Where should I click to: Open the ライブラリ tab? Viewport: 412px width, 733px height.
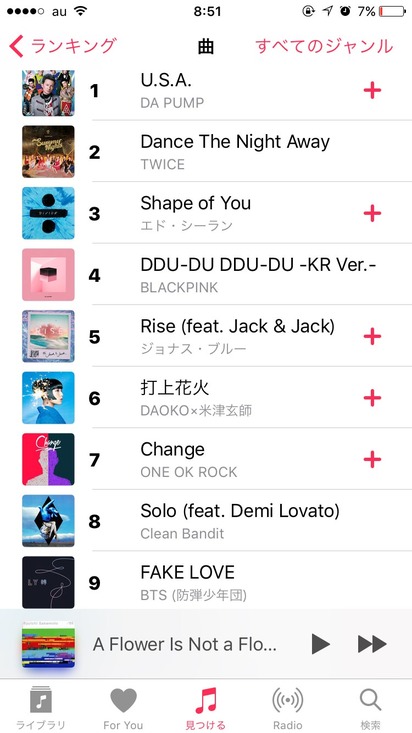point(41,708)
